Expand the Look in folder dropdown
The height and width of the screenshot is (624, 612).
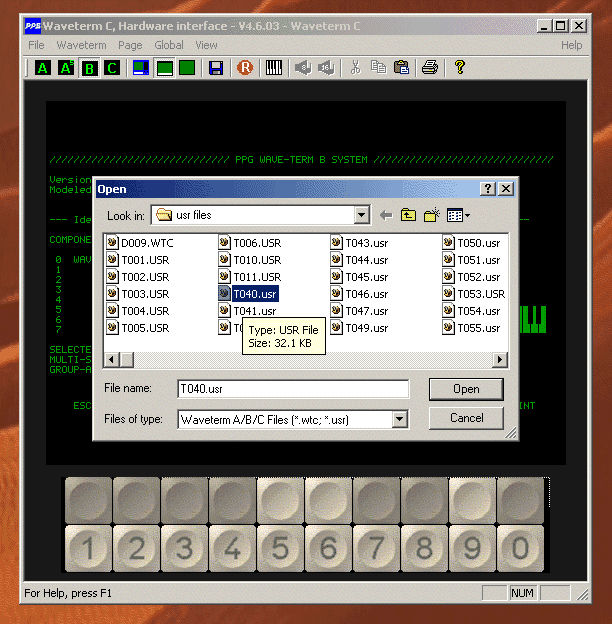tap(361, 215)
